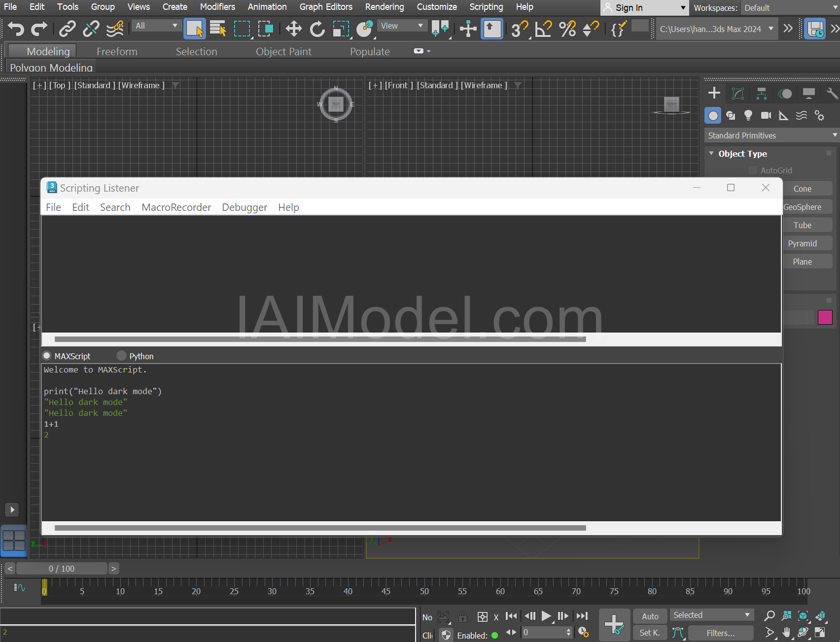Open the Hierarchy panel tab icon
840x642 pixels.
click(761, 93)
